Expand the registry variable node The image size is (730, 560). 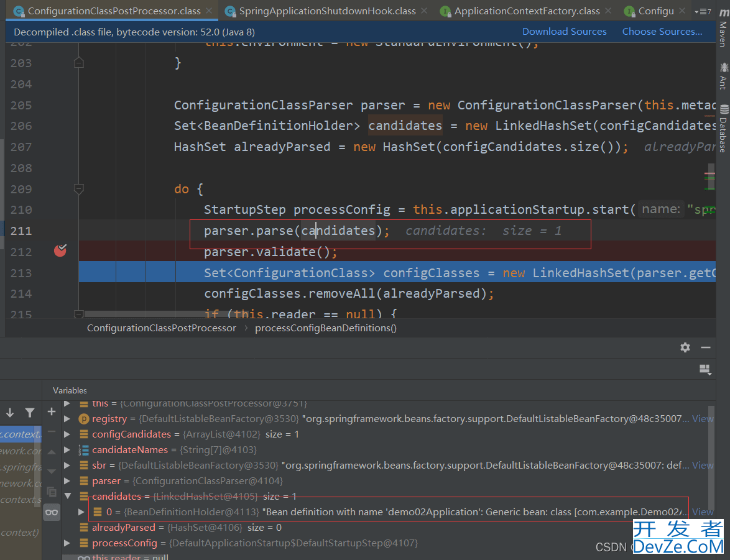pyautogui.click(x=67, y=419)
